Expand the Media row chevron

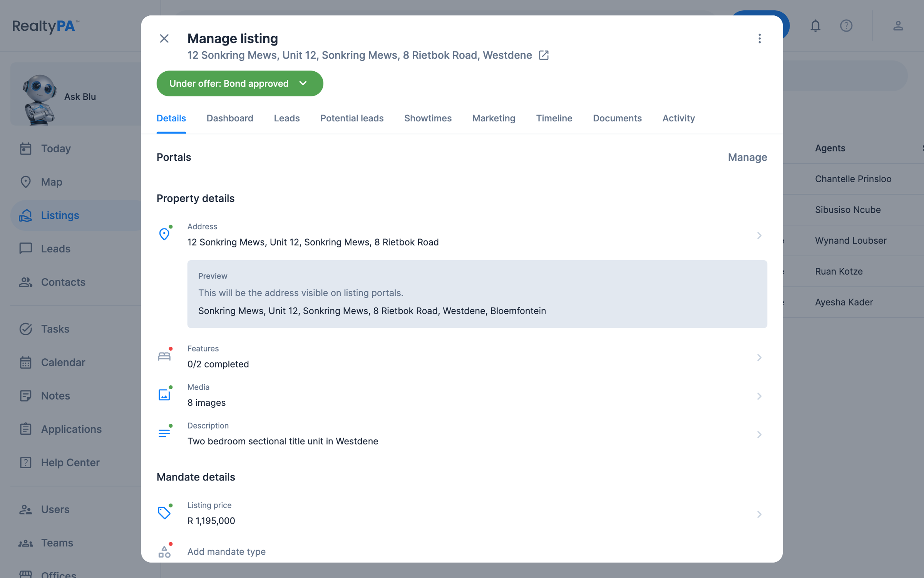[x=759, y=396]
